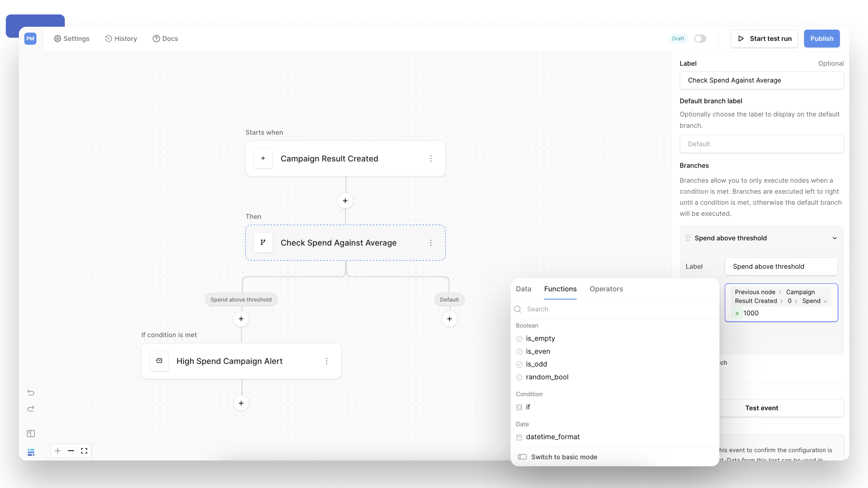This screenshot has width=868, height=488.
Task: Open High Spend Campaign Alert three-dot menu
Action: pos(327,361)
